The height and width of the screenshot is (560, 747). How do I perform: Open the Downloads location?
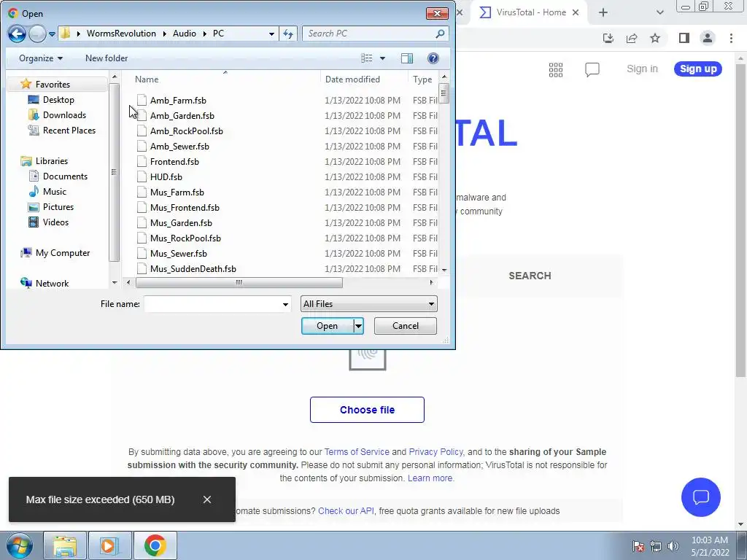point(64,114)
